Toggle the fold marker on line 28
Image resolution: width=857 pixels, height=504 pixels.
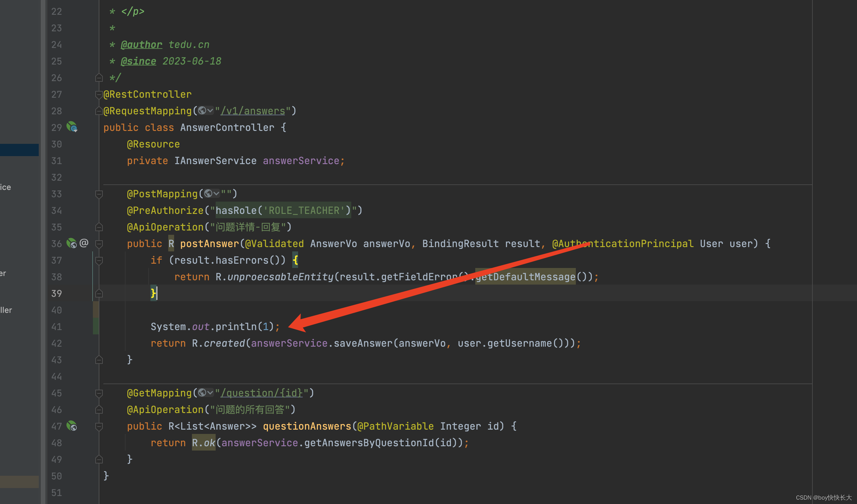pos(99,111)
